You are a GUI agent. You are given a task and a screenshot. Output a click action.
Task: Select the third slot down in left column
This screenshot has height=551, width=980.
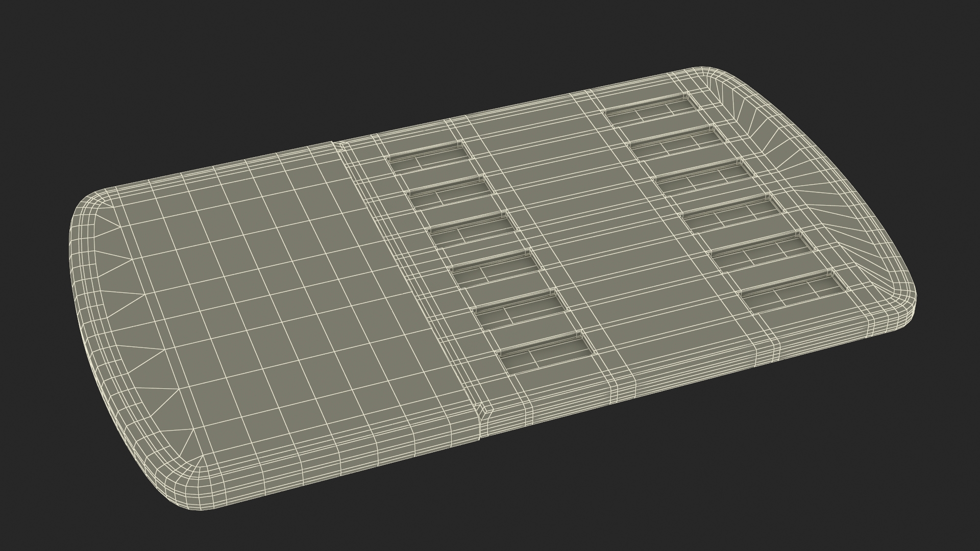coord(473,230)
